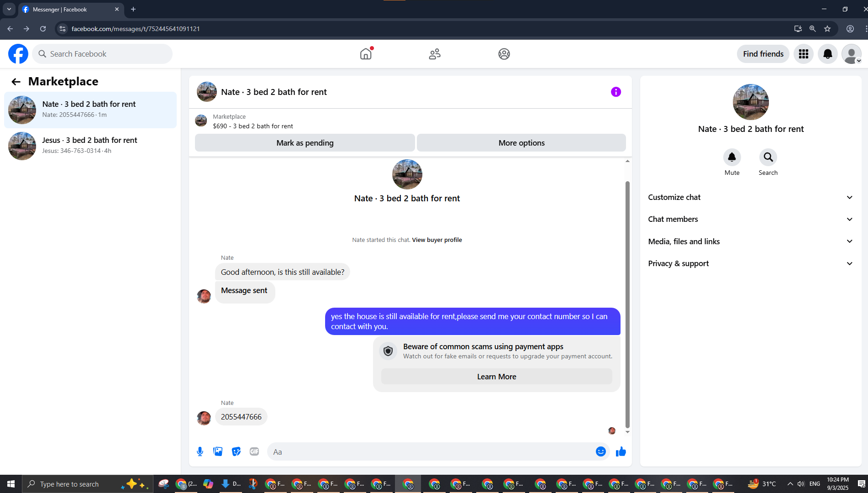Click the Facebook logo

[x=18, y=54]
